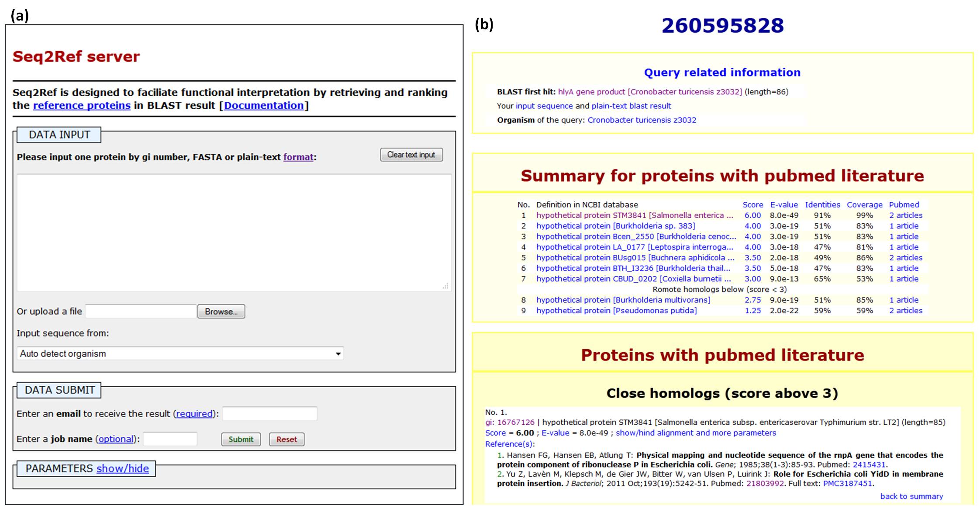
Task: Click the Pubmed column header
Action: pyautogui.click(x=904, y=204)
